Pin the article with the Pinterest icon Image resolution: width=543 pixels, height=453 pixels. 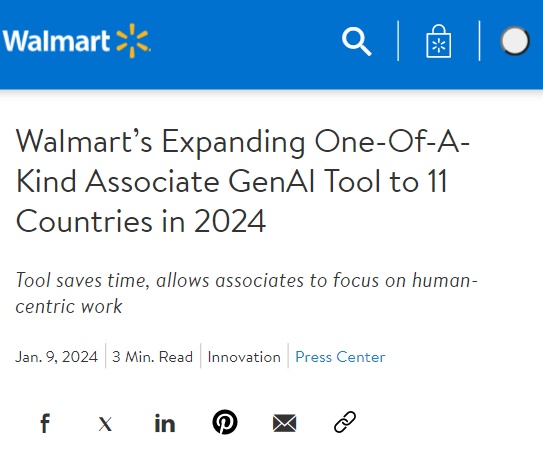tap(225, 422)
